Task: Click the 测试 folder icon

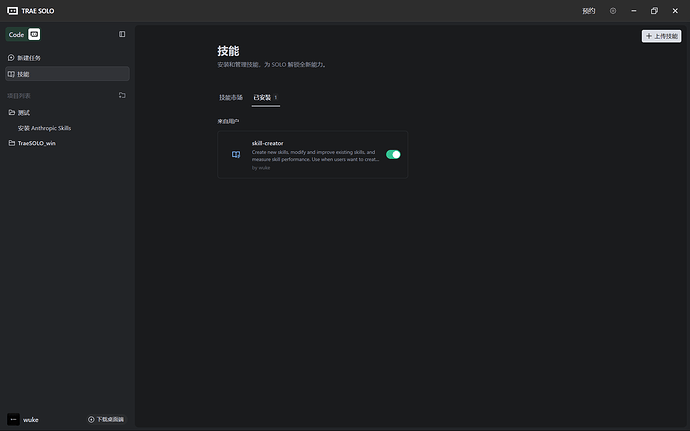Action: (11, 112)
